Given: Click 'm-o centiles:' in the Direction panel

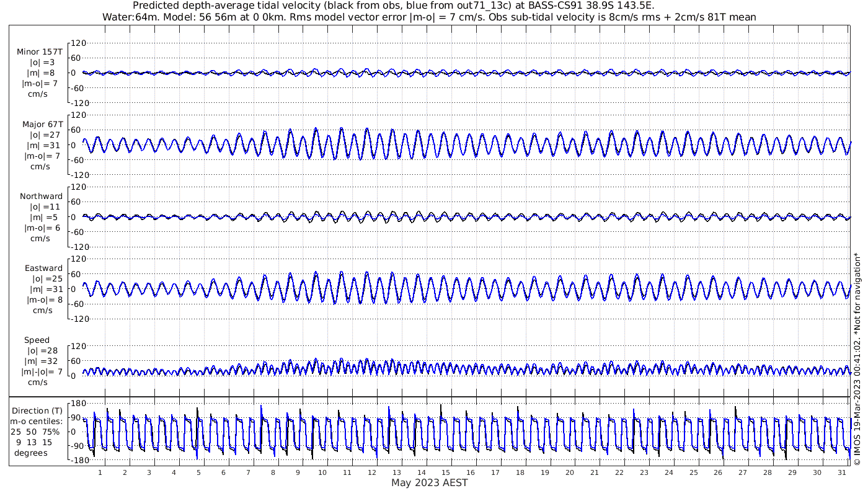Looking at the screenshot, I should (37, 421).
